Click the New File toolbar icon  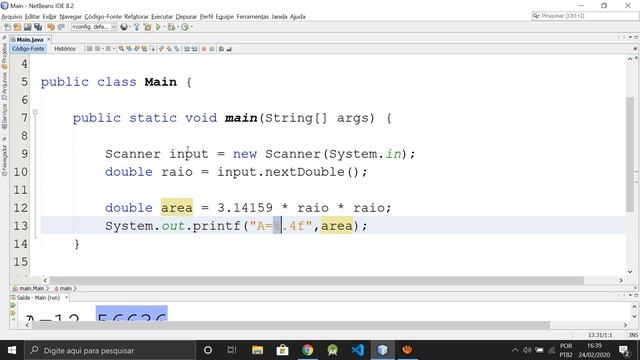pyautogui.click(x=7, y=27)
